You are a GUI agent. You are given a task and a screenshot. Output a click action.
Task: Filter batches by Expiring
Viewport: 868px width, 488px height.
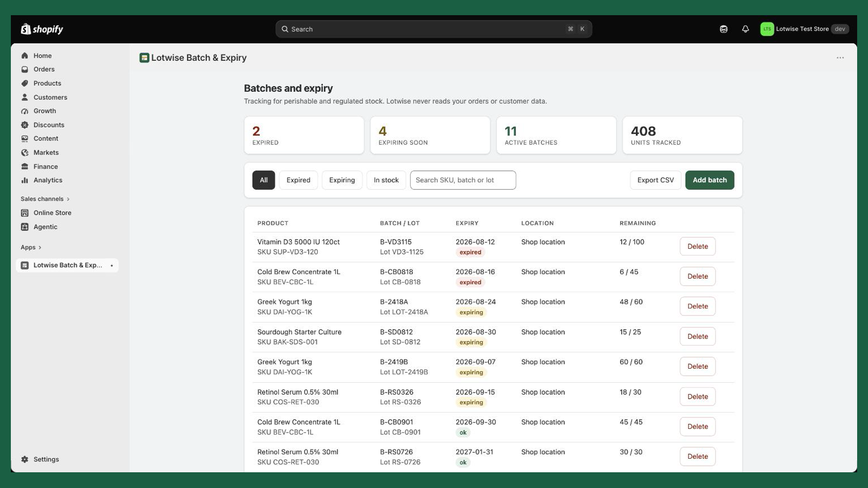pyautogui.click(x=342, y=181)
